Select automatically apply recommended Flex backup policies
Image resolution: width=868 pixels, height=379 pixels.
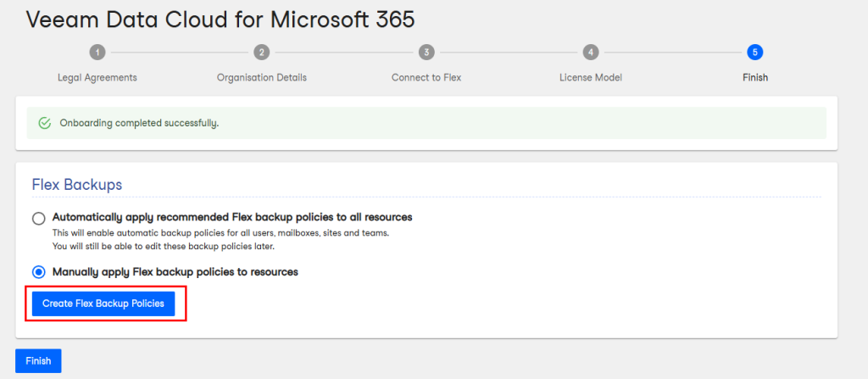(39, 218)
